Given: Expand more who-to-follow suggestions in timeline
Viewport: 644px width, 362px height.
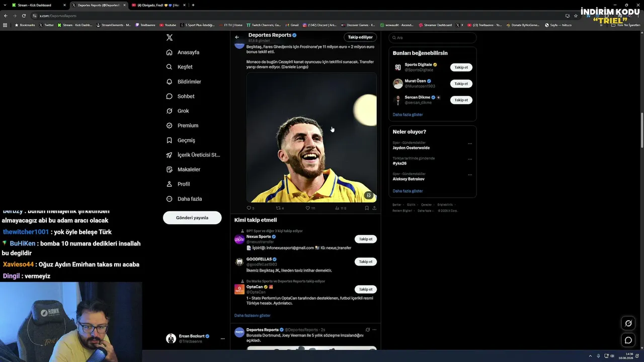Looking at the screenshot, I should click(253, 315).
